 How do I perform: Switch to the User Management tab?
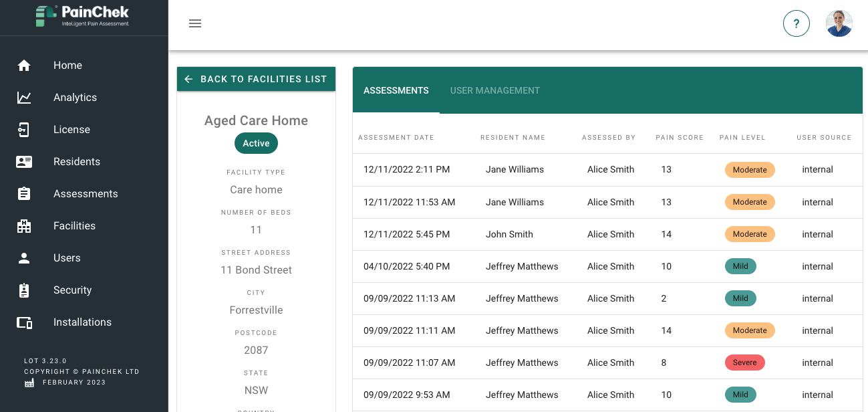[x=494, y=90]
